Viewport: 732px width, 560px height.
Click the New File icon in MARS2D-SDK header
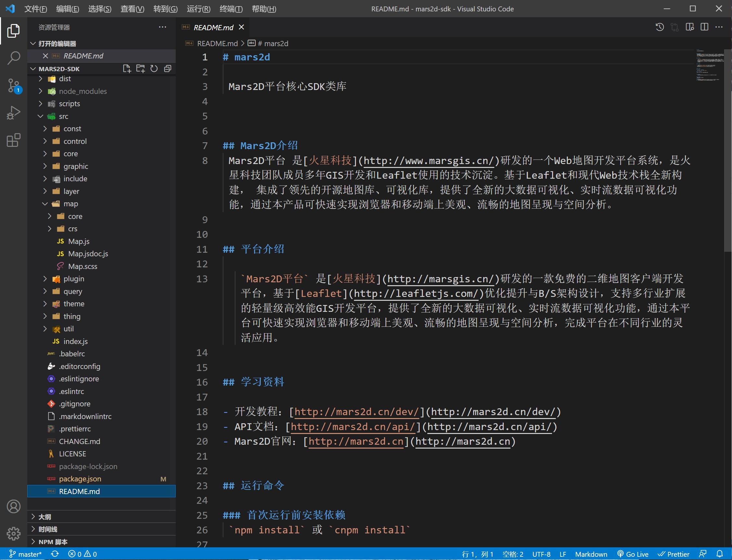[x=127, y=69]
